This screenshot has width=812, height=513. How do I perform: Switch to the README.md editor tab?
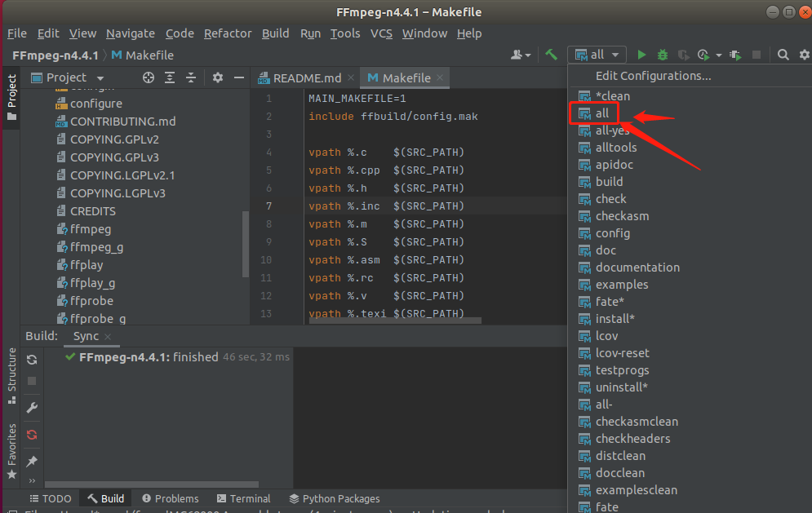pyautogui.click(x=305, y=77)
